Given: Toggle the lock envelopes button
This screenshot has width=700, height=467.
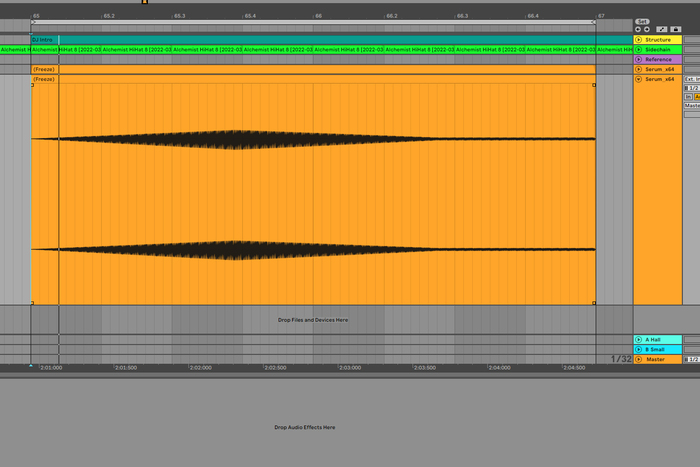Looking at the screenshot, I should tap(675, 29).
